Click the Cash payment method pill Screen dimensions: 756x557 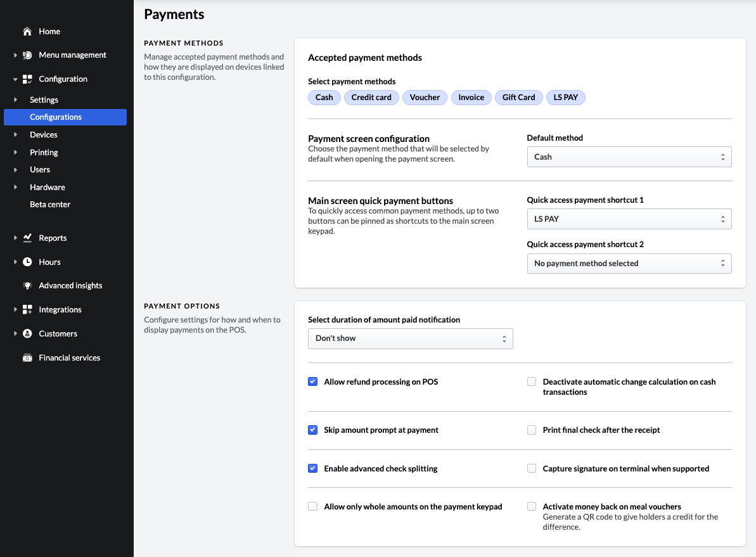[x=324, y=97]
